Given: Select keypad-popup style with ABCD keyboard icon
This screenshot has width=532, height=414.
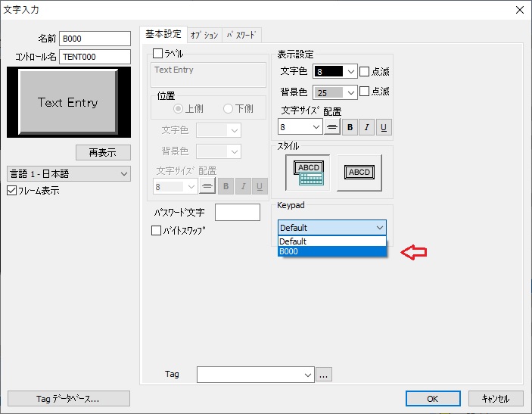Looking at the screenshot, I should pos(308,173).
